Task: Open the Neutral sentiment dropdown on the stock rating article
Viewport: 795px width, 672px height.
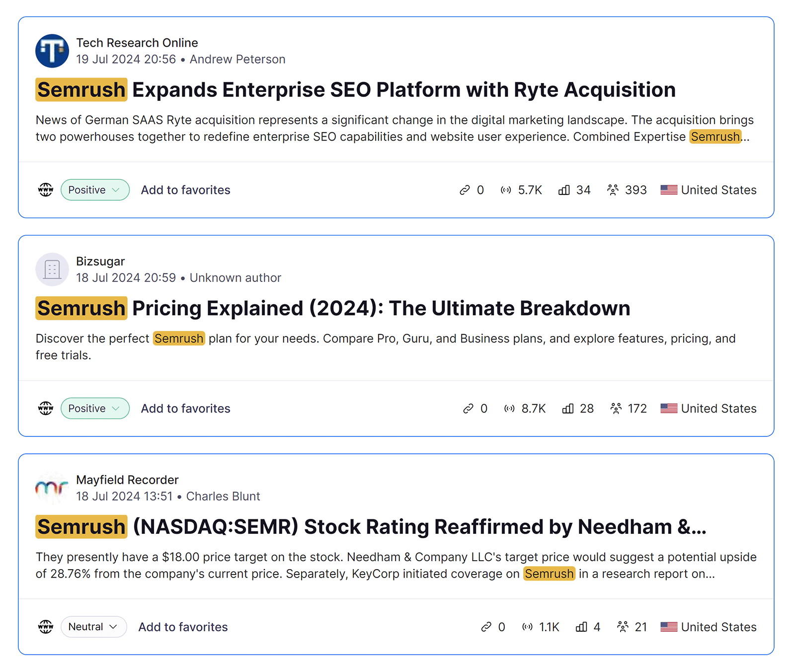Action: tap(93, 627)
